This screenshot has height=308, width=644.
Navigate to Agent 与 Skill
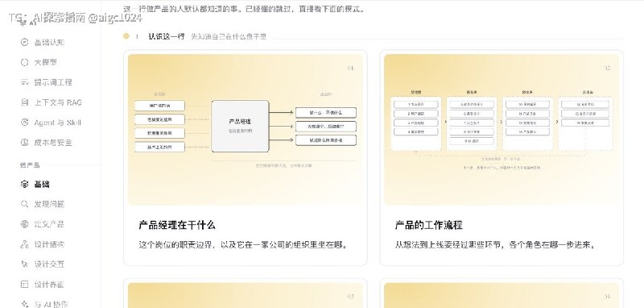(57, 123)
